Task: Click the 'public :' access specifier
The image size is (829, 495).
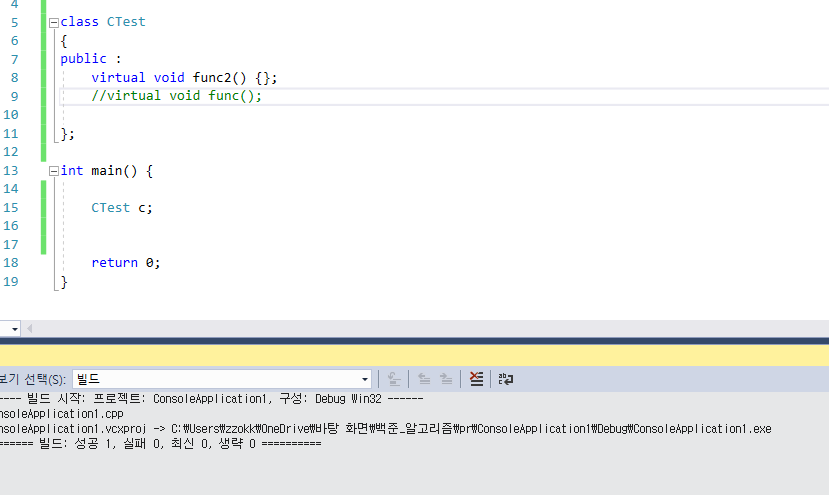Action: (x=91, y=59)
